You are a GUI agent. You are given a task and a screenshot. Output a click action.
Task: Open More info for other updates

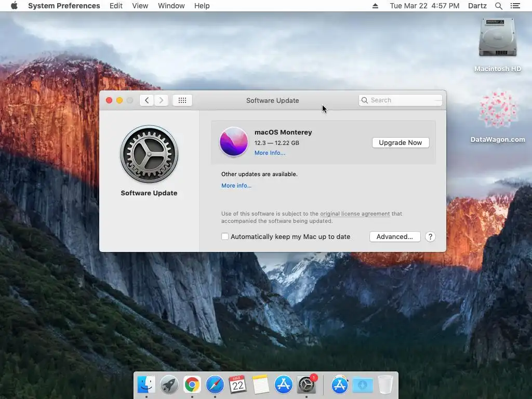pyautogui.click(x=236, y=185)
